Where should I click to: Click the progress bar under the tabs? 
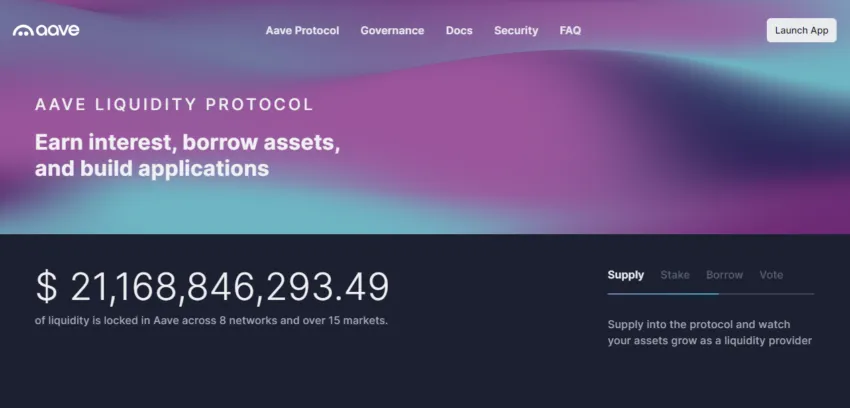pos(710,294)
